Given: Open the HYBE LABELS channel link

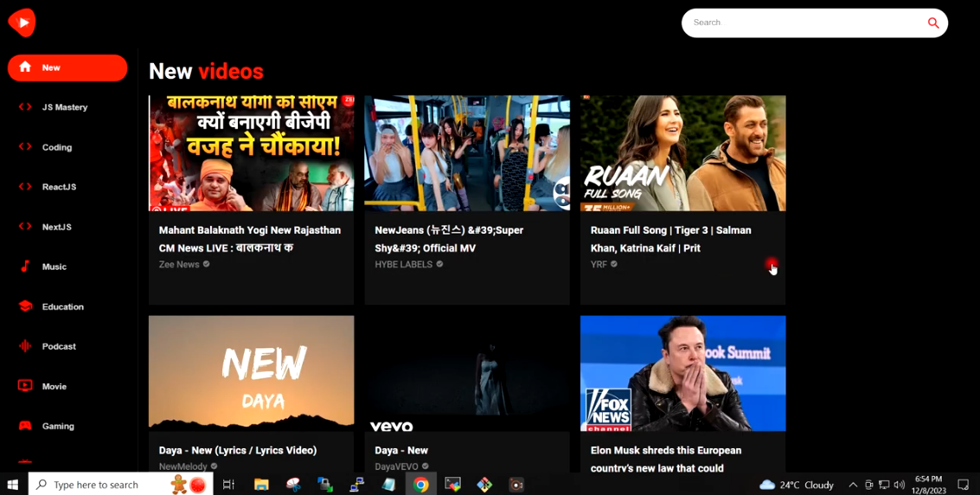Looking at the screenshot, I should tap(403, 265).
